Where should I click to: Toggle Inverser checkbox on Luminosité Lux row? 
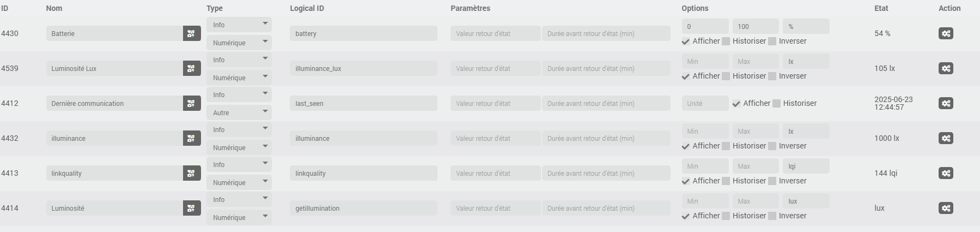(x=772, y=76)
